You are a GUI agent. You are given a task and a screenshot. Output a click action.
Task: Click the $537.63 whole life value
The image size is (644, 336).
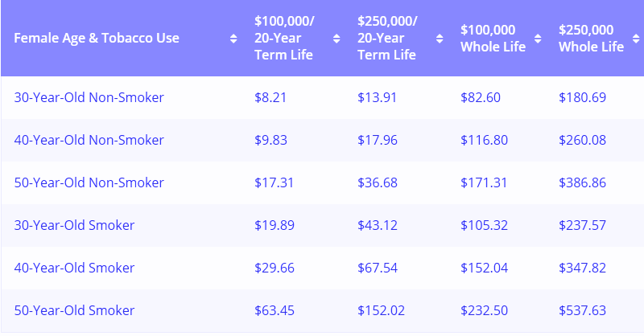[582, 310]
